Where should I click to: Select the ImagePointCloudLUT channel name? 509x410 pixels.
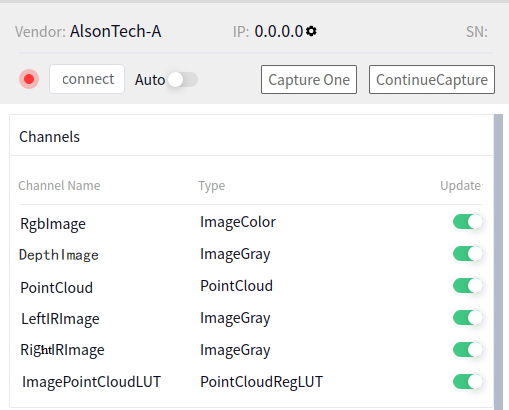coord(91,382)
